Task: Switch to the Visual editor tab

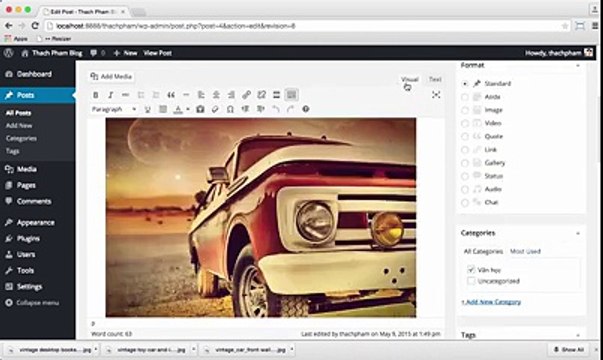Action: click(410, 79)
